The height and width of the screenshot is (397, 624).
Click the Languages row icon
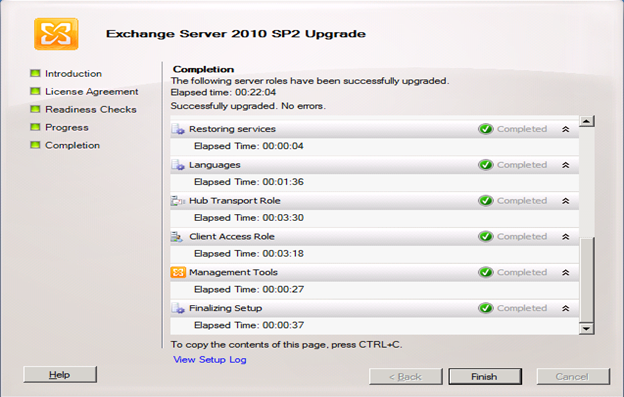(x=178, y=165)
